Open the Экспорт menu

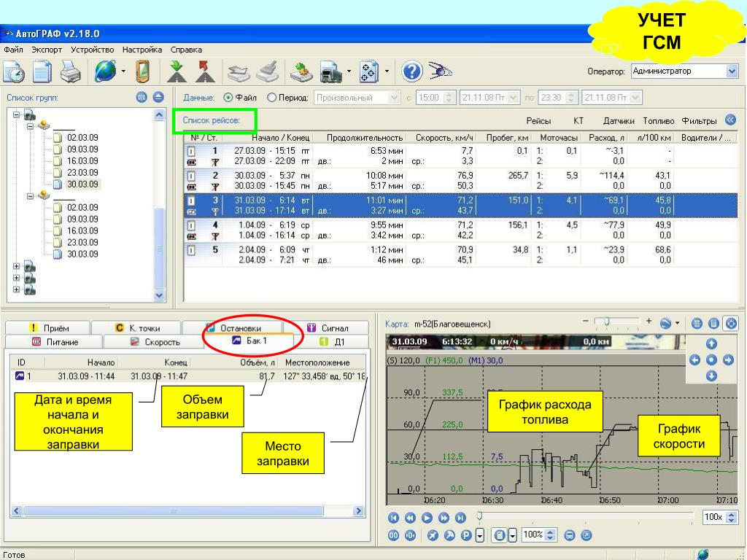pyautogui.click(x=47, y=50)
